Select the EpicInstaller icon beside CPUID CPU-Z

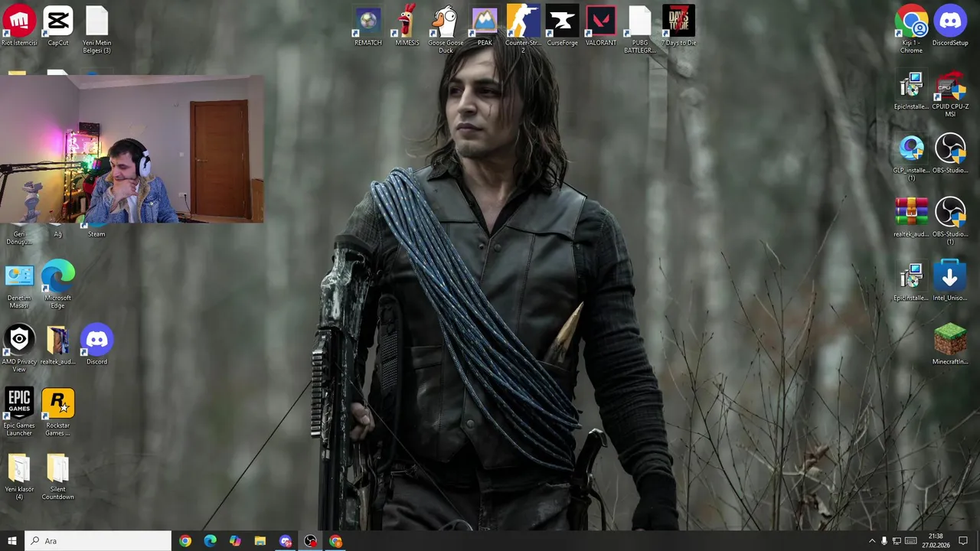911,91
